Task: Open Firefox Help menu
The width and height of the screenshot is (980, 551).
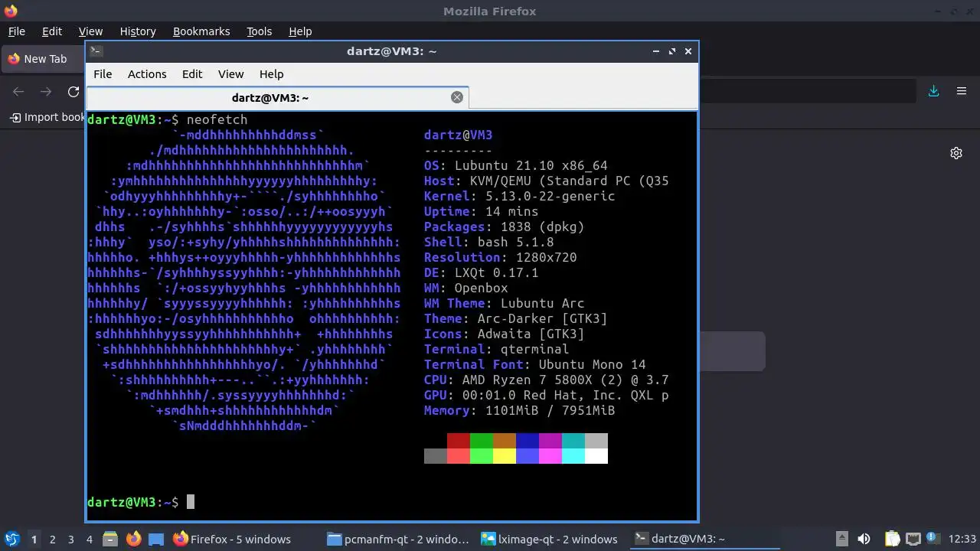Action: [x=300, y=31]
